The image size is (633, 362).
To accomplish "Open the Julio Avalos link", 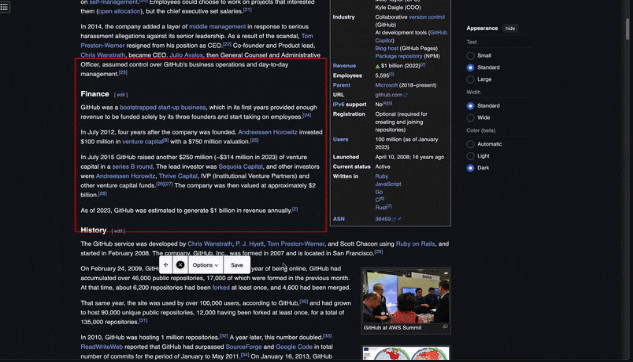I will click(187, 55).
